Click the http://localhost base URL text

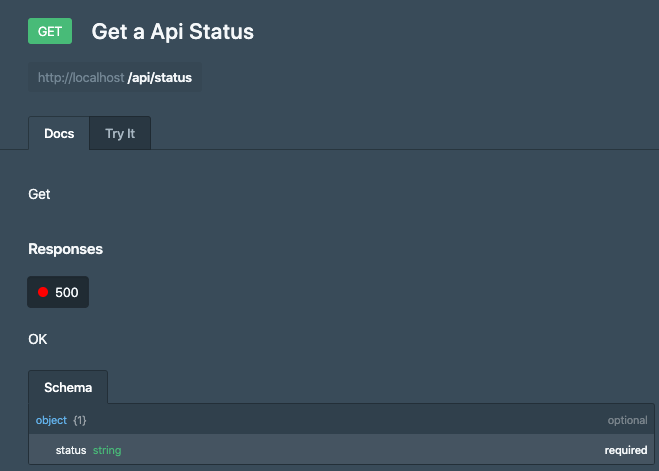click(x=81, y=77)
